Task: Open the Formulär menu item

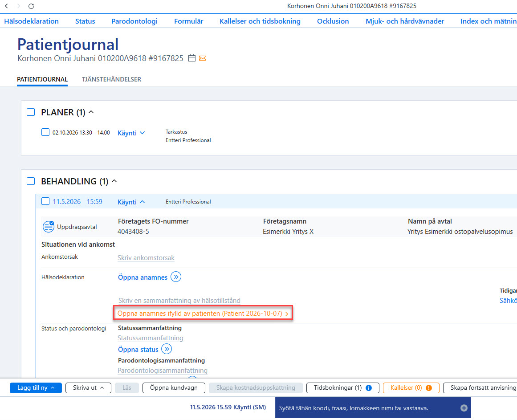Action: pyautogui.click(x=189, y=21)
